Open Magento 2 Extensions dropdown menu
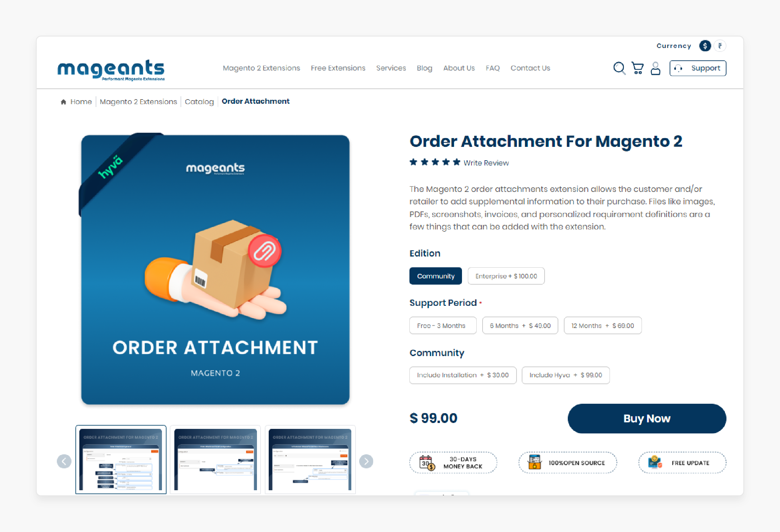This screenshot has width=780, height=532. pyautogui.click(x=262, y=68)
